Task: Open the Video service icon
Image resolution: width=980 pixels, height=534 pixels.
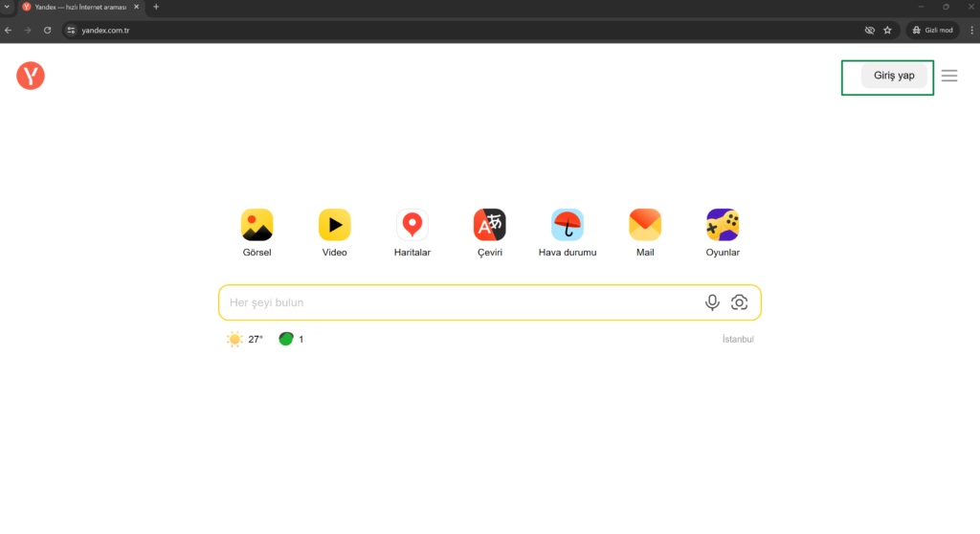Action: pos(334,225)
